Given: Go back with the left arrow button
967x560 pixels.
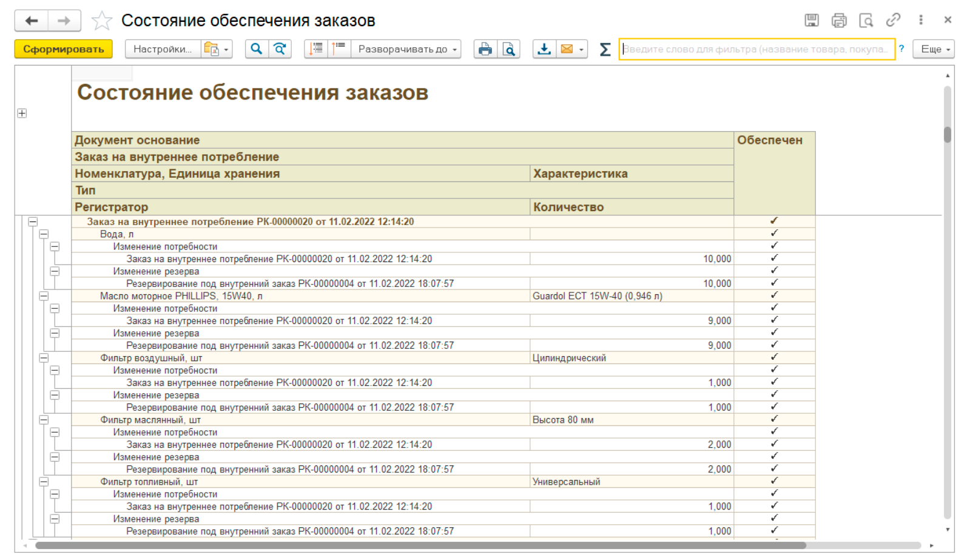Looking at the screenshot, I should pyautogui.click(x=32, y=21).
